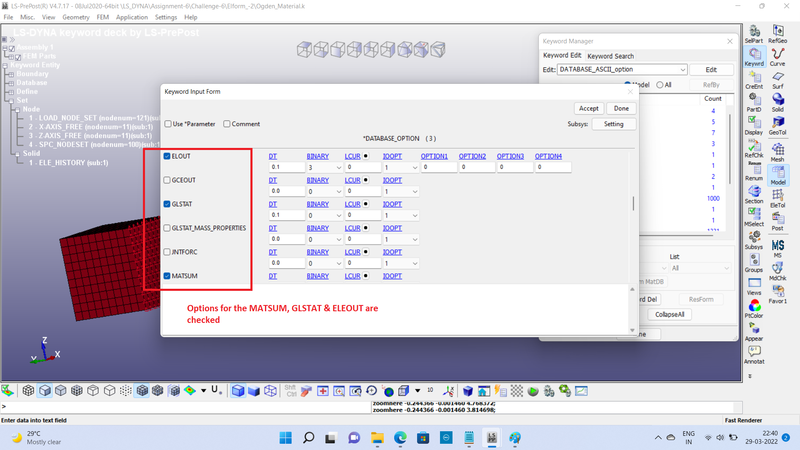Open the EleTol tool
This screenshot has height=450, width=800.
pos(778,198)
